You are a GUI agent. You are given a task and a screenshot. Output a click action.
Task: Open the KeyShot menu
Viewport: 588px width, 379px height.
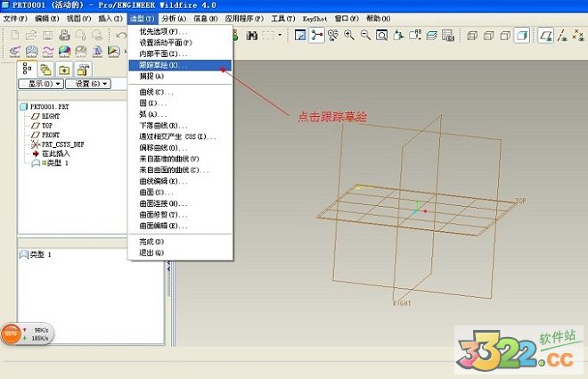[315, 19]
